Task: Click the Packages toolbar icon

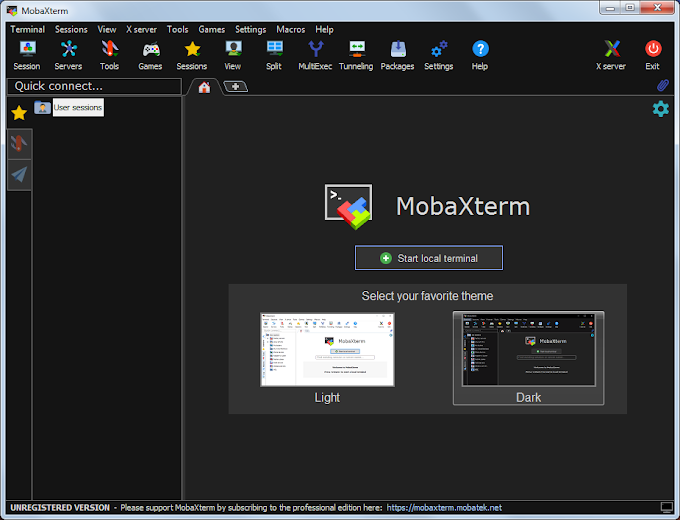Action: coord(397,55)
